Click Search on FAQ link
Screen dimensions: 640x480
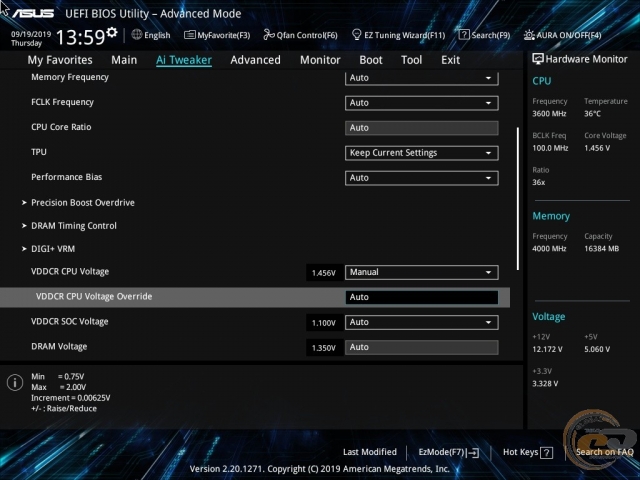pos(604,452)
